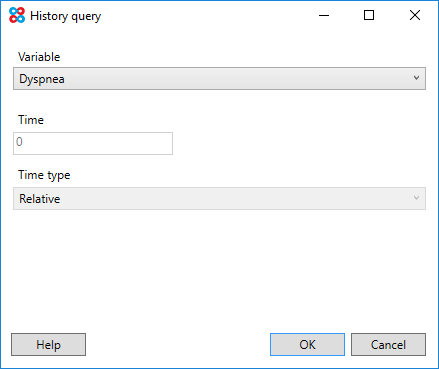The height and width of the screenshot is (369, 439).
Task: Maximize the History query window
Action: coord(369,15)
